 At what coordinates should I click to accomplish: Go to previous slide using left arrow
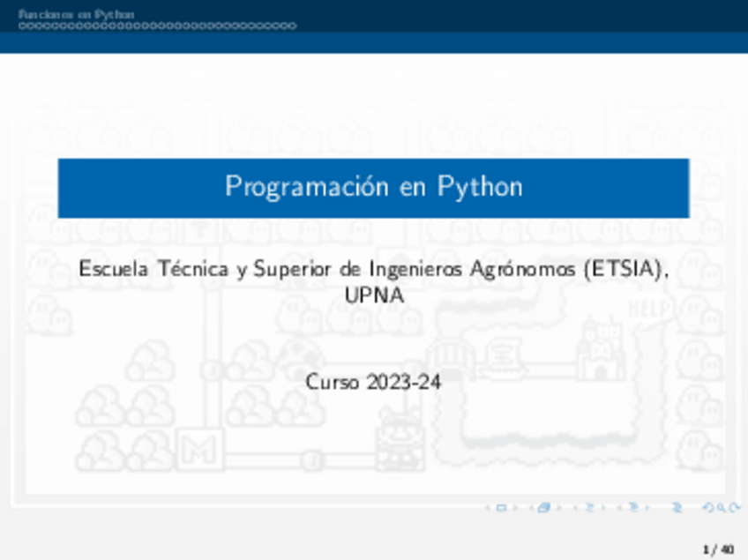[488, 508]
